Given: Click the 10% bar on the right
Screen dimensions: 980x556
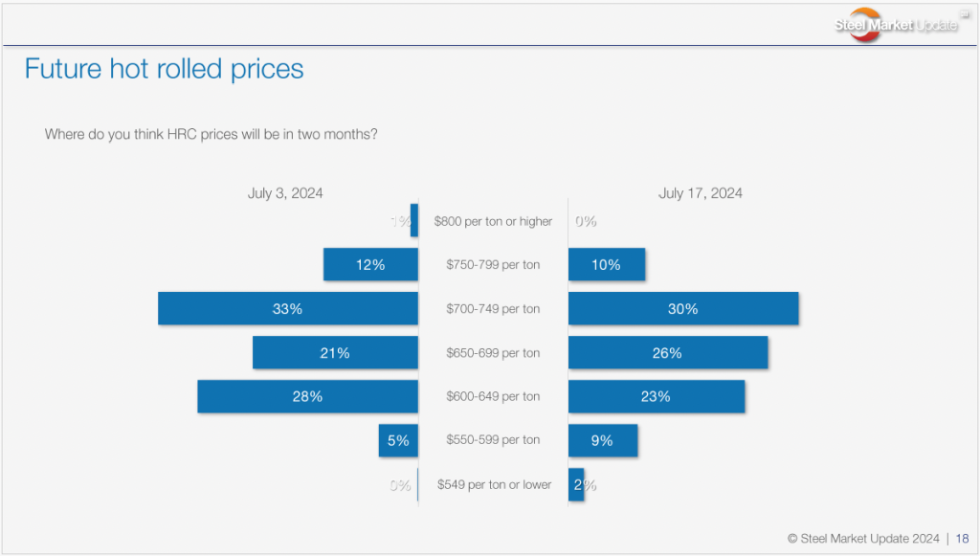Looking at the screenshot, I should pos(607,264).
